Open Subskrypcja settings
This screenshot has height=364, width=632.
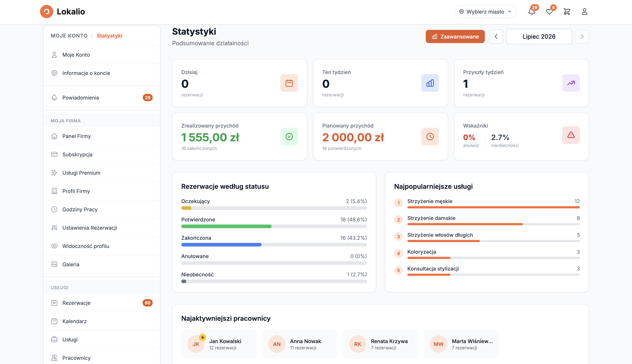click(102, 154)
